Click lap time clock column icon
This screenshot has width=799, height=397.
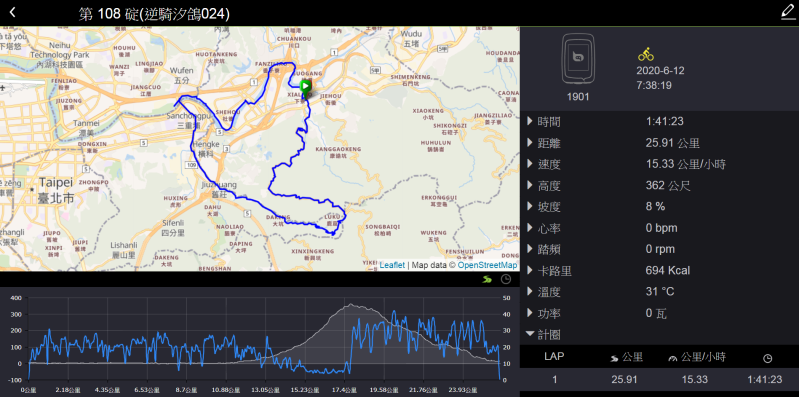767,359
